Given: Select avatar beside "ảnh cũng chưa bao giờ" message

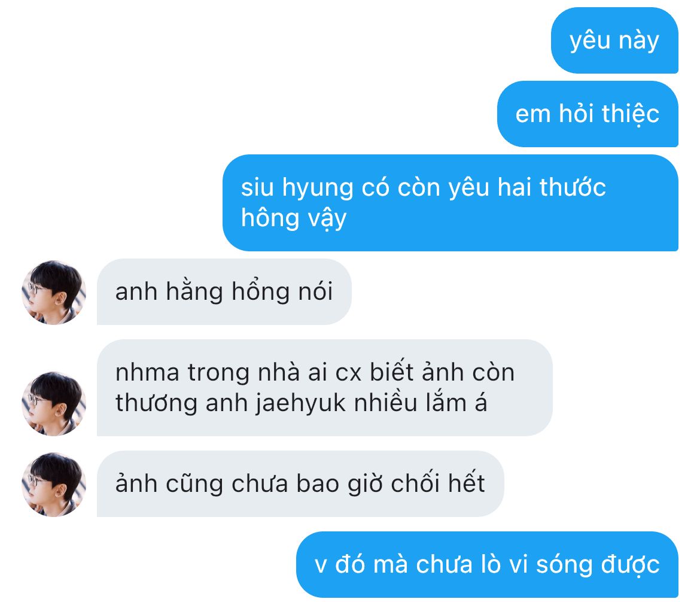Looking at the screenshot, I should (x=54, y=485).
